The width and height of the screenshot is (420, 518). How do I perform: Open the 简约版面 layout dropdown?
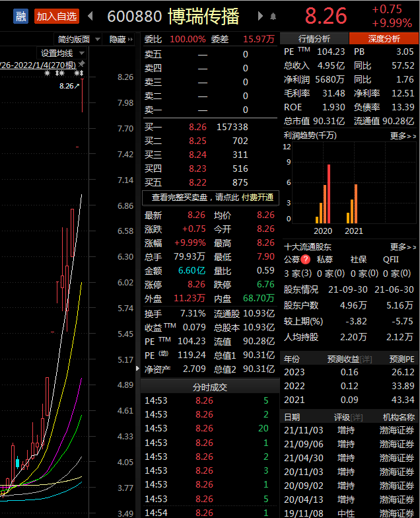tap(79, 40)
